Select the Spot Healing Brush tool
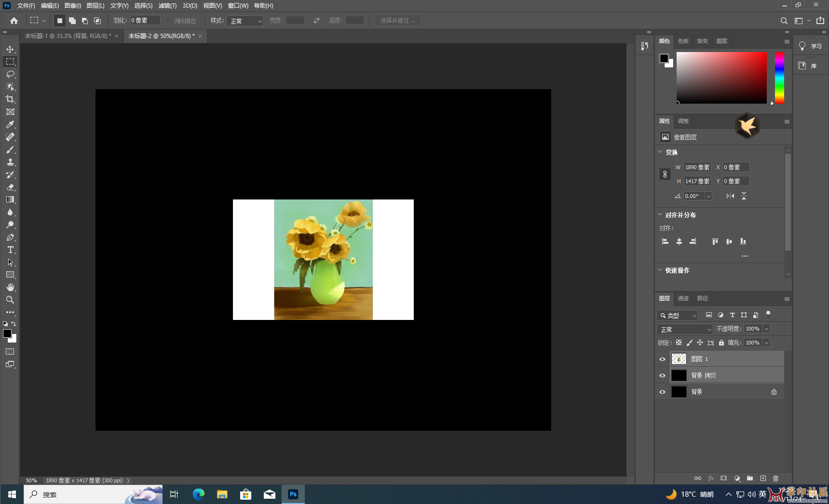 10,137
